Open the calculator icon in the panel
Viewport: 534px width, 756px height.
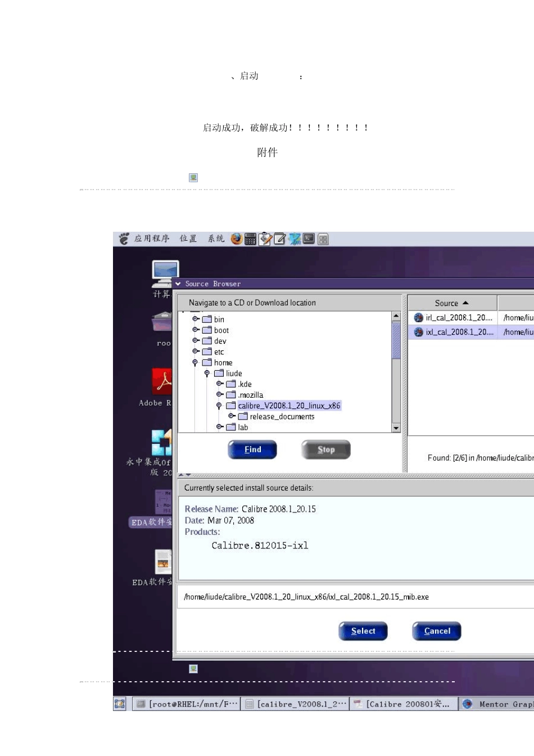coord(251,239)
